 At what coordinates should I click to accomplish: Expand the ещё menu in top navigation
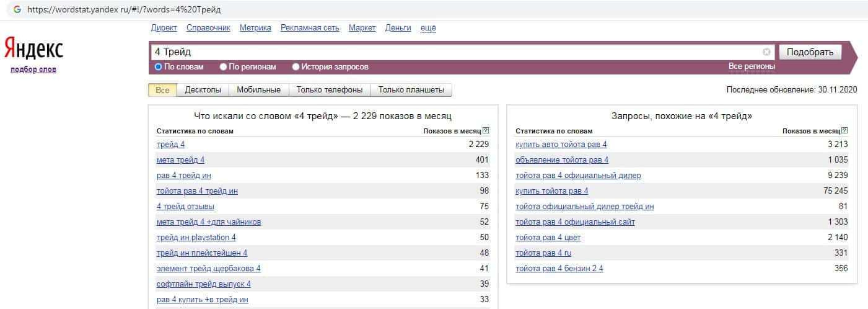coord(428,28)
